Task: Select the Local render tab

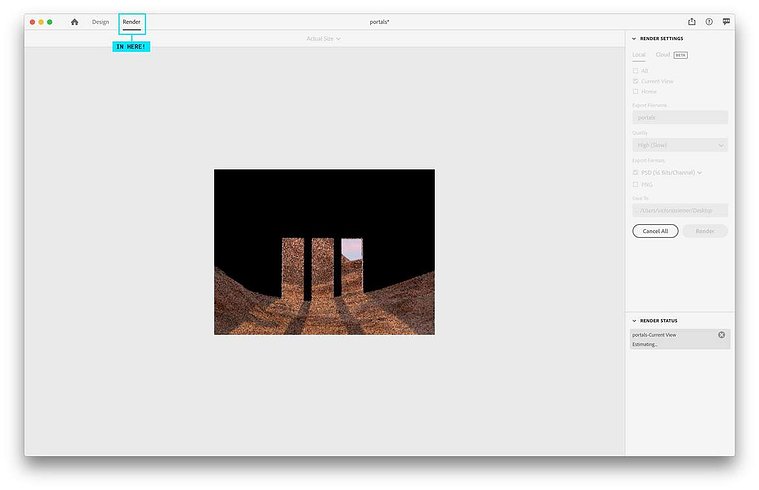Action: [x=639, y=55]
